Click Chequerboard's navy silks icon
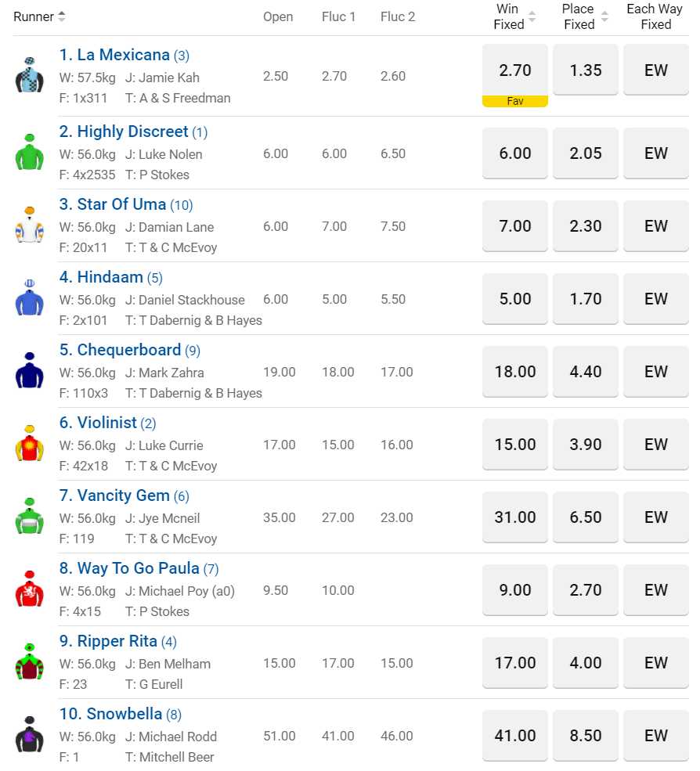This screenshot has height=771, width=700. pyautogui.click(x=29, y=370)
